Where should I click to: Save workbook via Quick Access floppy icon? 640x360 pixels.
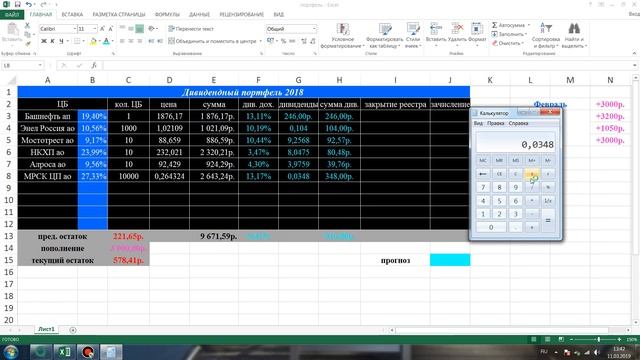[18, 4]
